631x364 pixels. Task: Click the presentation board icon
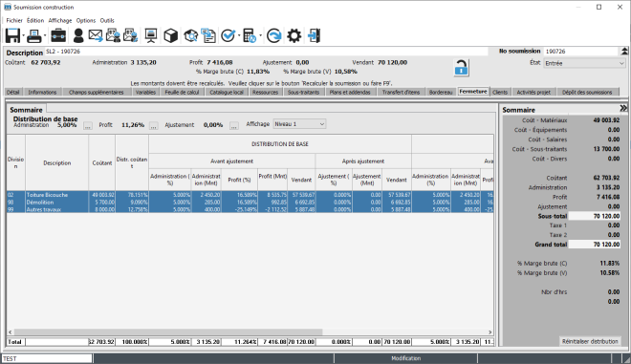pyautogui.click(x=151, y=35)
